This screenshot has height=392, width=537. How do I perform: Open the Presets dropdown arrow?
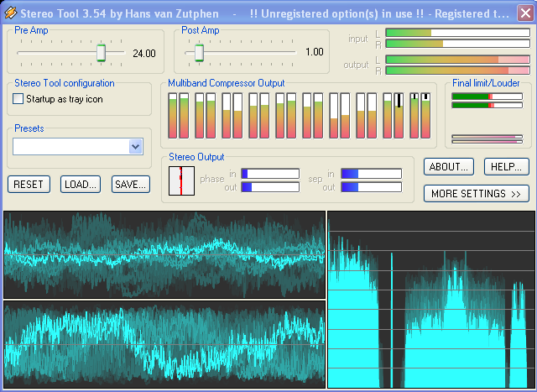click(x=136, y=147)
